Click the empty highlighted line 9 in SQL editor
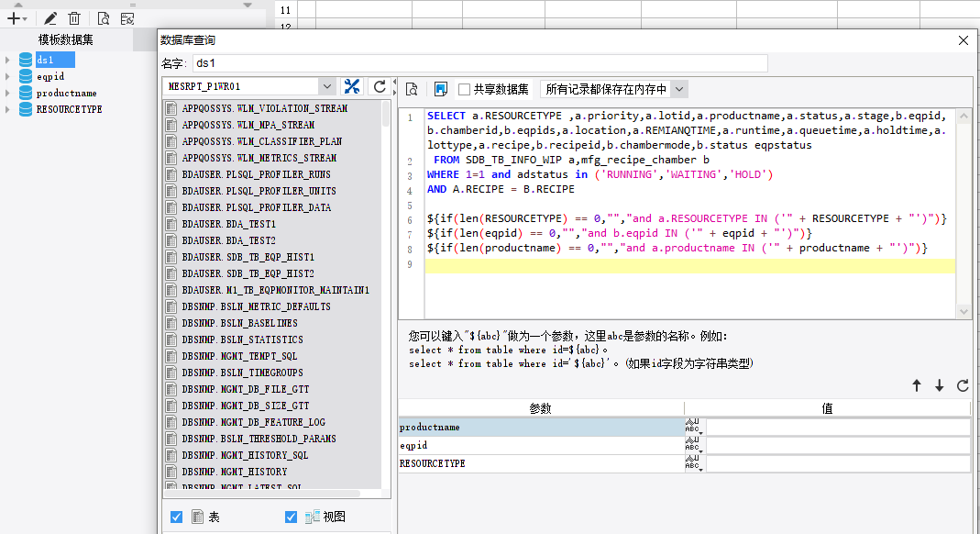Image resolution: width=980 pixels, height=534 pixels. [x=690, y=264]
